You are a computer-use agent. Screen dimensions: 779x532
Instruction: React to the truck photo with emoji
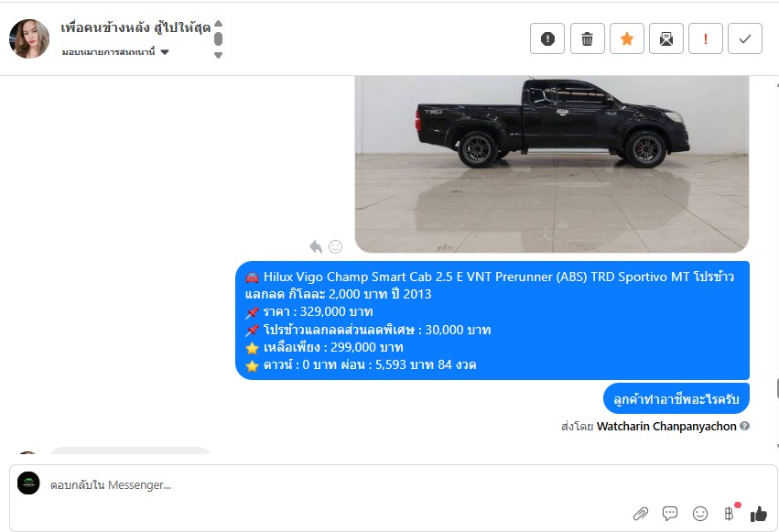click(x=336, y=246)
